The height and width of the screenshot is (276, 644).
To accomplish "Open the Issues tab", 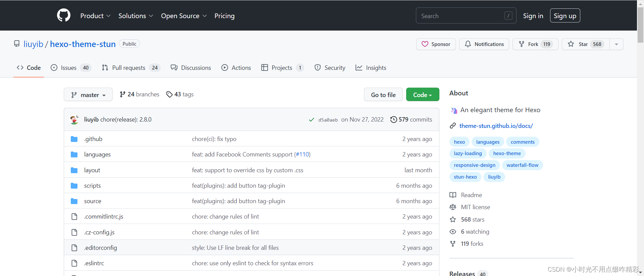I will (x=71, y=67).
